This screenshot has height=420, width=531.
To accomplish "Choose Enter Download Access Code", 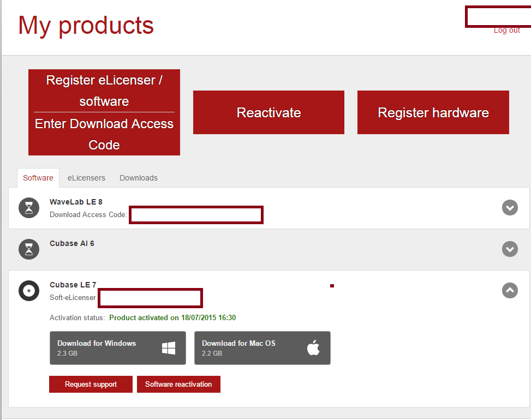I will 104,134.
